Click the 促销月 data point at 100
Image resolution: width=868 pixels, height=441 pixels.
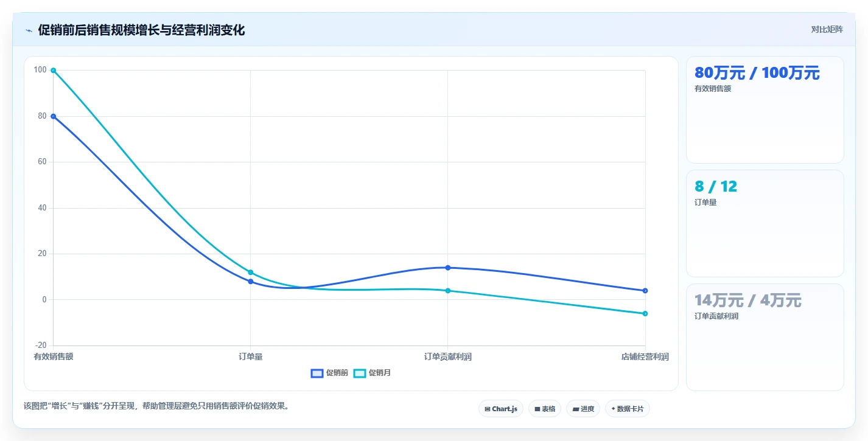54,71
